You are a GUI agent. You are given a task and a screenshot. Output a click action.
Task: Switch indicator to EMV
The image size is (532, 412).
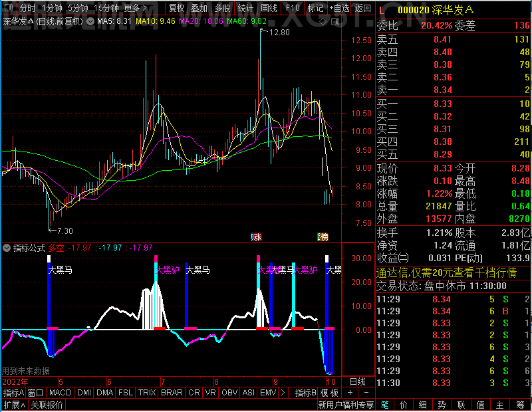[x=268, y=393]
